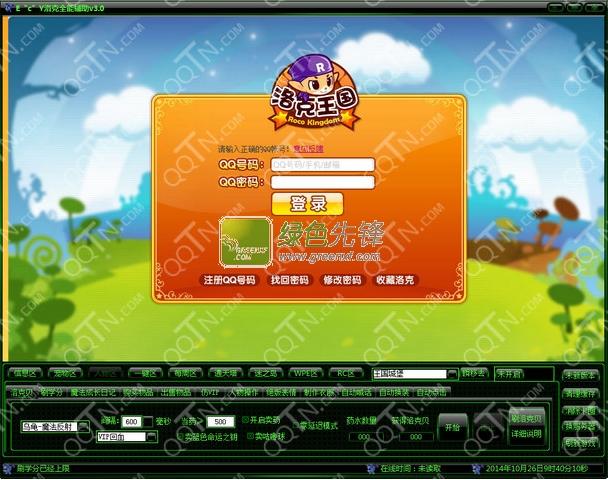The width and height of the screenshot is (608, 480).
Task: Click the 000 value under 获得洛克贝
Action: (x=415, y=437)
